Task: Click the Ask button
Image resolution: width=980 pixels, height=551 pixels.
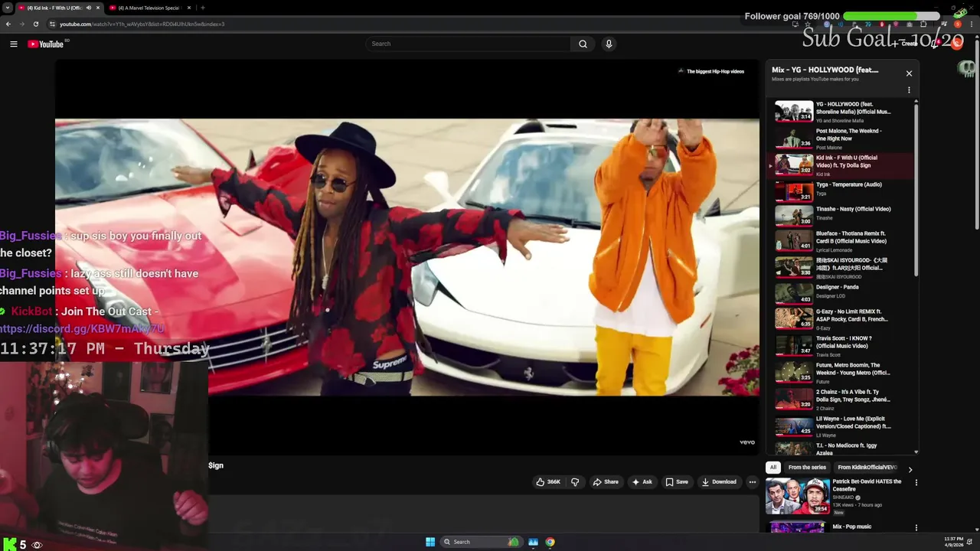Action: pyautogui.click(x=642, y=482)
